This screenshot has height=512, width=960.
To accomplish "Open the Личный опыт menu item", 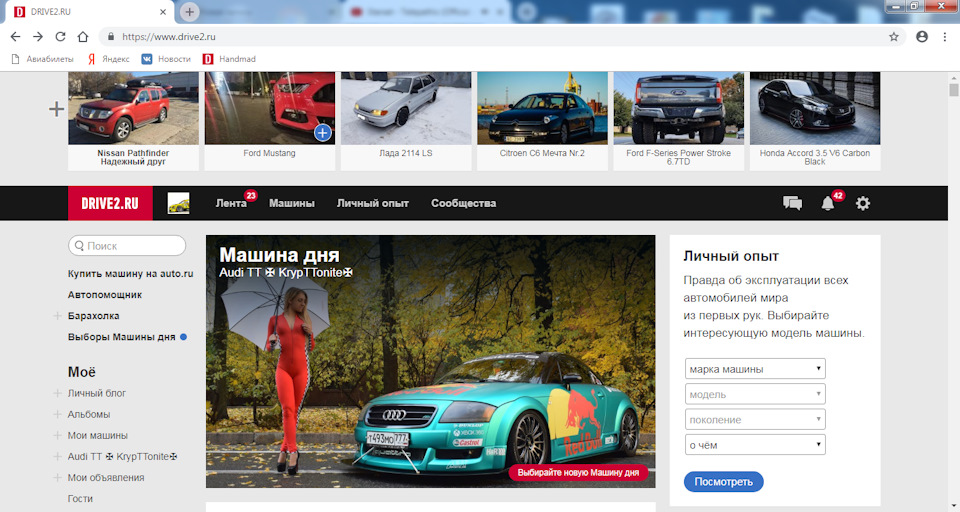I will coord(373,203).
